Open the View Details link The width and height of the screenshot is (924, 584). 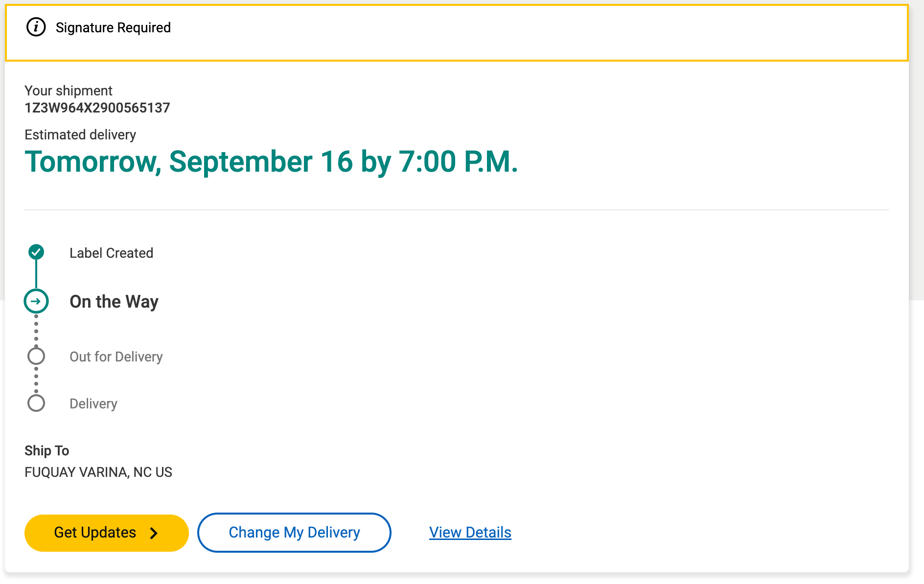[470, 532]
